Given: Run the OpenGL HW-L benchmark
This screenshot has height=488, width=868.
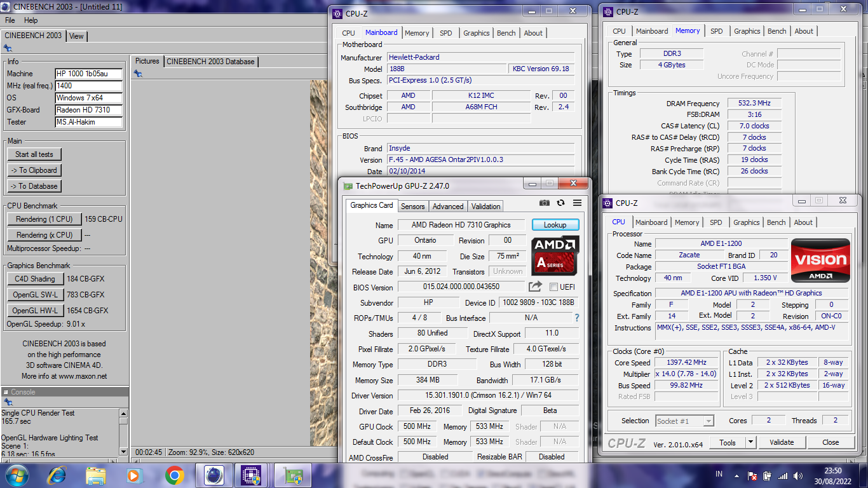Looking at the screenshot, I should (x=36, y=311).
